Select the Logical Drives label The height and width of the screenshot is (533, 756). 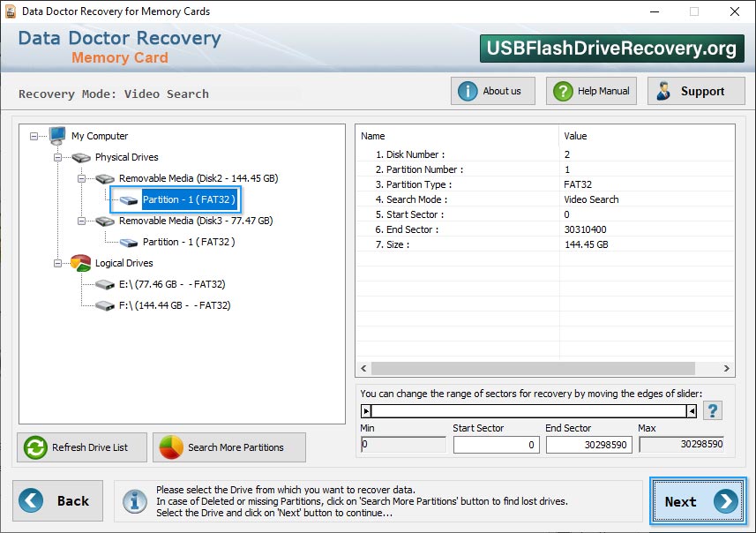click(124, 263)
